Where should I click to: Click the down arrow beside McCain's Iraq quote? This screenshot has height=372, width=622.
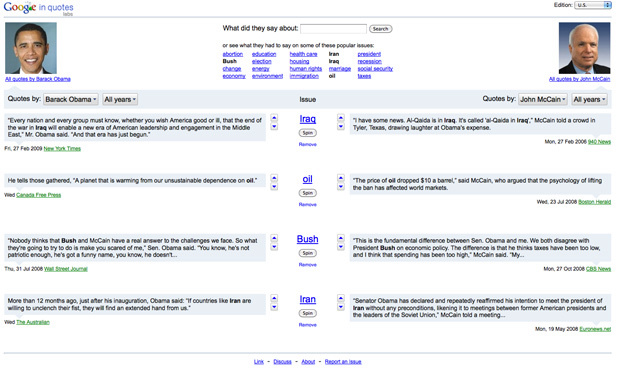tap(341, 127)
